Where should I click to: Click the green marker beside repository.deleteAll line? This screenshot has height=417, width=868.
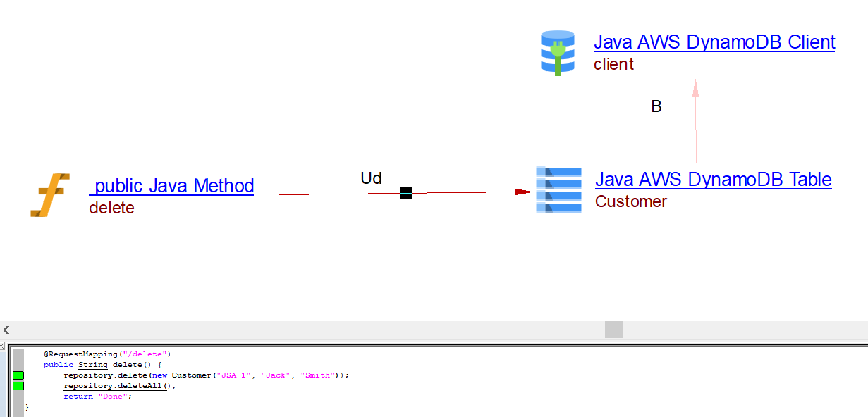18,386
